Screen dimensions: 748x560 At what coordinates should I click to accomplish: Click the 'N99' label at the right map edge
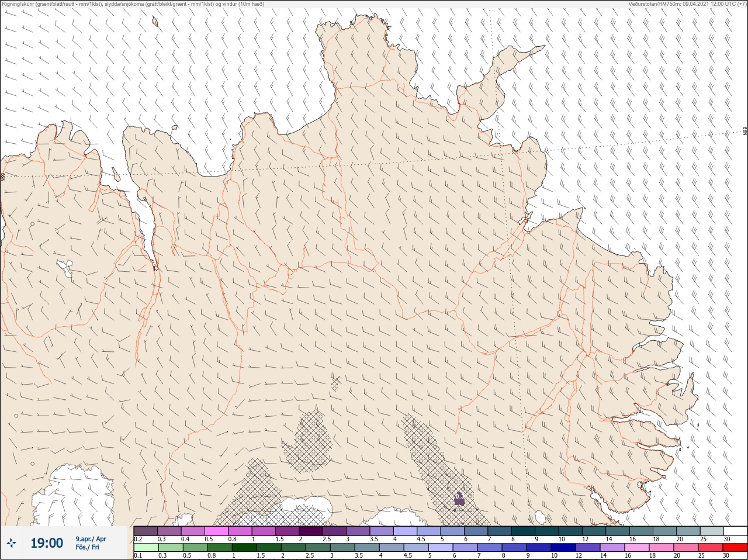tap(745, 131)
